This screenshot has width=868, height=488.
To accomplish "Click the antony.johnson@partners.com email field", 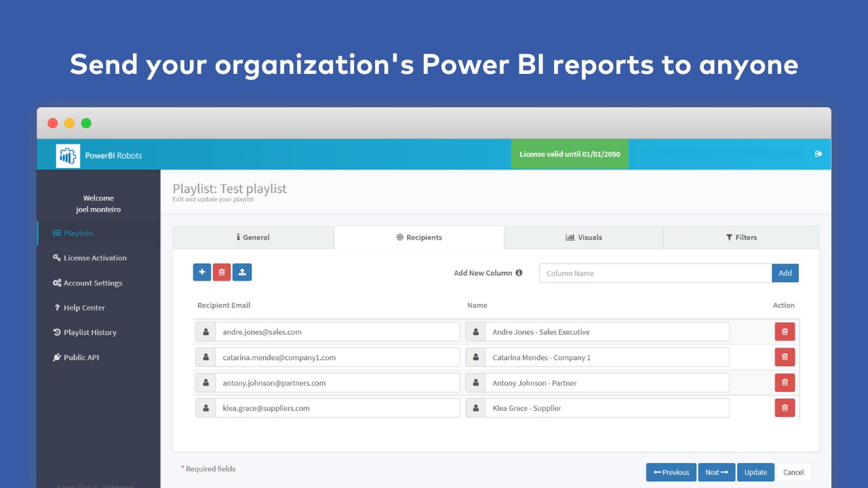I will (338, 383).
